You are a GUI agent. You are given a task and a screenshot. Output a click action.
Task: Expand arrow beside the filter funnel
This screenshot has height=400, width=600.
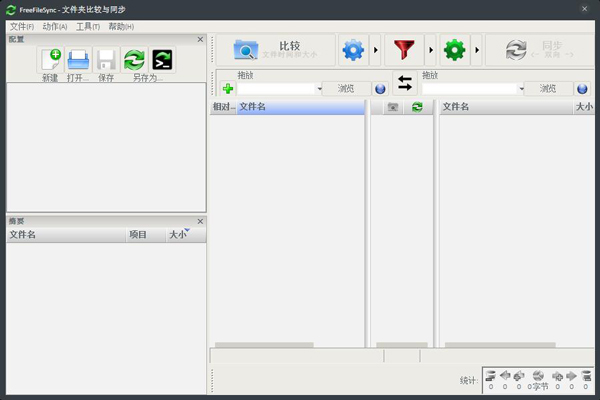coord(431,50)
